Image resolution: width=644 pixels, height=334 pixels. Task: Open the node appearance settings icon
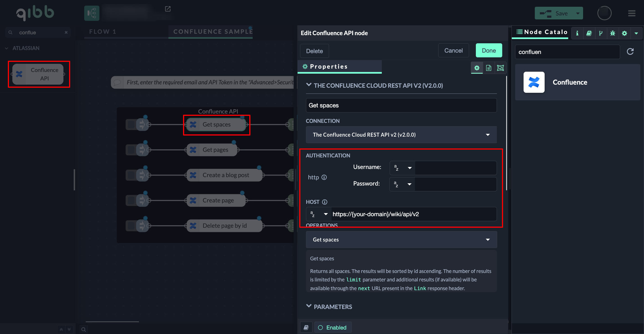click(500, 68)
